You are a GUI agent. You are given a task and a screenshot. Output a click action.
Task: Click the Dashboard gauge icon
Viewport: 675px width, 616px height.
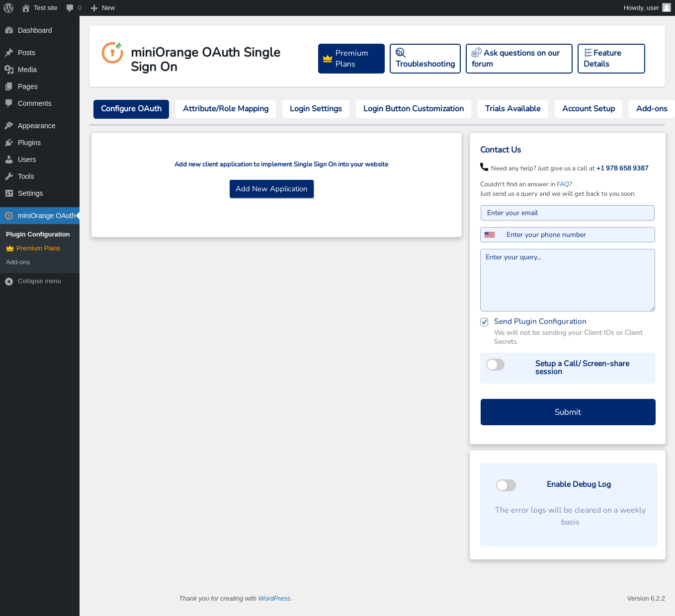pos(9,30)
